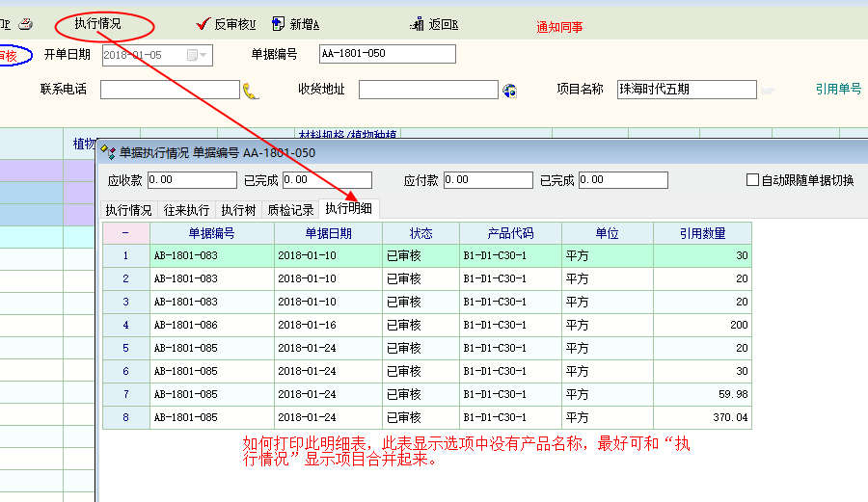Open the 质检记录 tab
The width and height of the screenshot is (868, 502).
pyautogui.click(x=290, y=210)
